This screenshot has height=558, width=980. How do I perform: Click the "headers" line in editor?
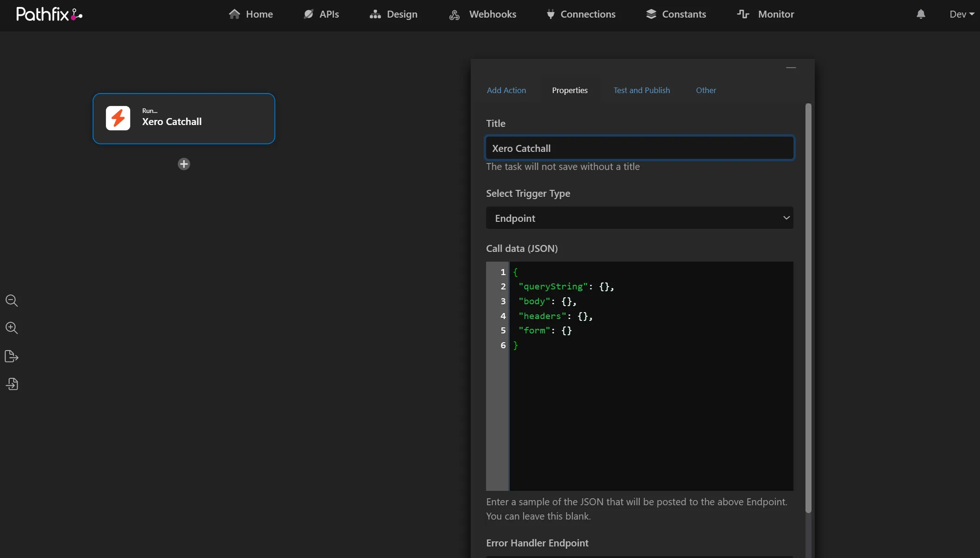556,316
